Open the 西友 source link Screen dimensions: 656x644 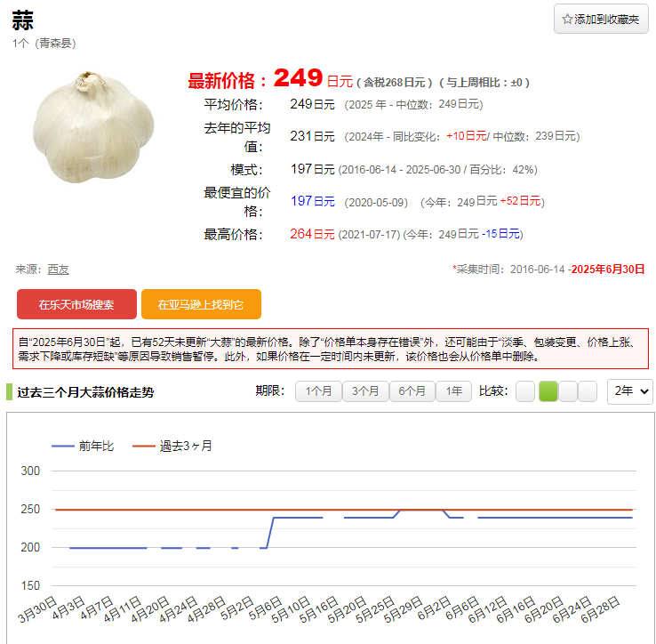coord(58,269)
